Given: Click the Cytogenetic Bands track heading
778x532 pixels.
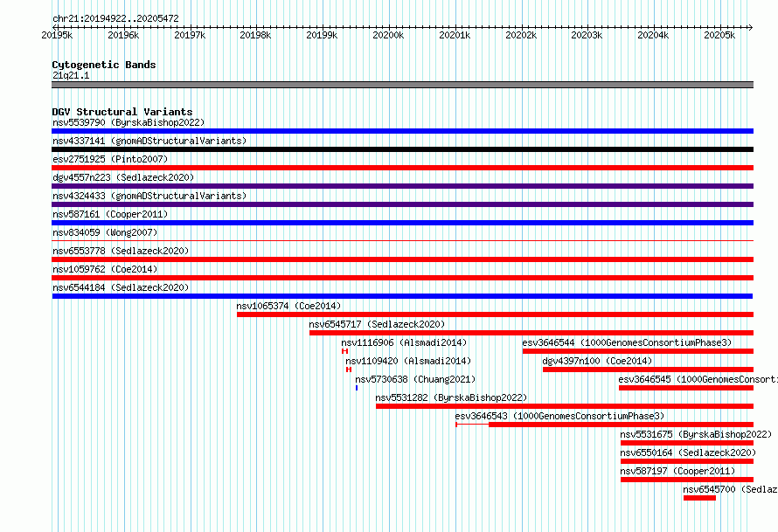Looking at the screenshot, I should (x=104, y=65).
